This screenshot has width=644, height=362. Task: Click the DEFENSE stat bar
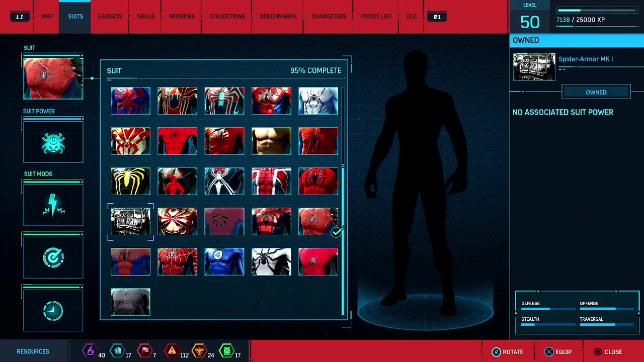pyautogui.click(x=547, y=309)
